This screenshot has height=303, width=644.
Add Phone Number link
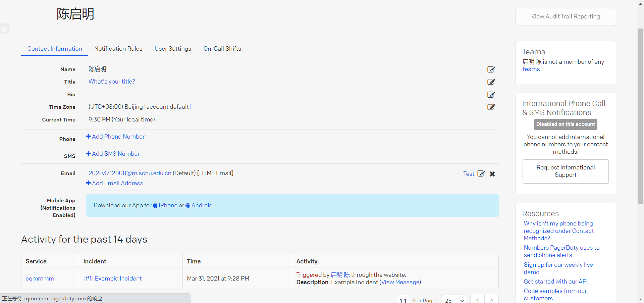pos(115,137)
